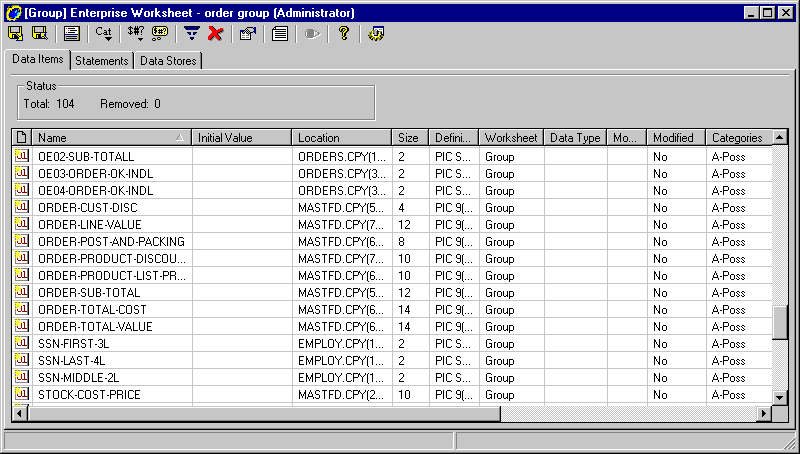
Task: Click the icon for OE02-SUB-TOTALL row
Action: click(x=21, y=156)
